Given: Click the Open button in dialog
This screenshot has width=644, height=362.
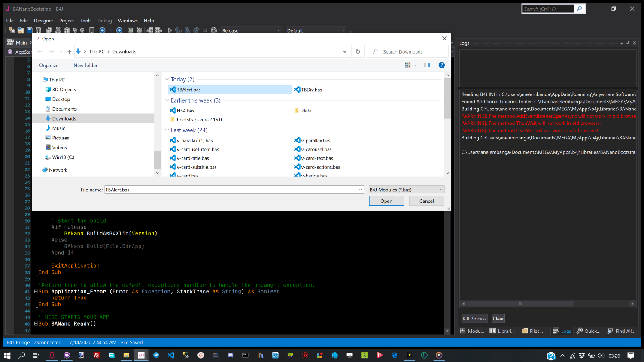Looking at the screenshot, I should [386, 201].
